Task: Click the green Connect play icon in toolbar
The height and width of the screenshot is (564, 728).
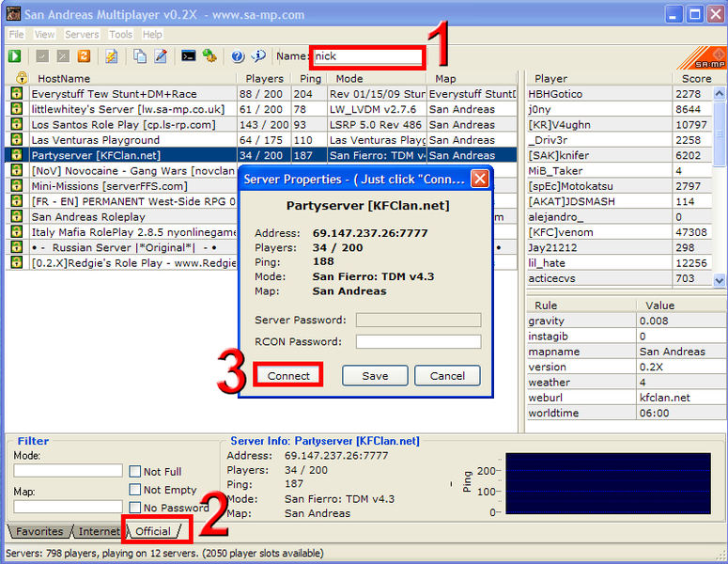Action: click(x=14, y=56)
